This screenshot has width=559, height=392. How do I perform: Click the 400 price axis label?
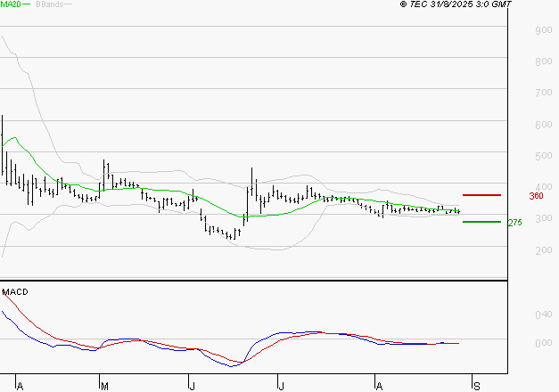(543, 187)
